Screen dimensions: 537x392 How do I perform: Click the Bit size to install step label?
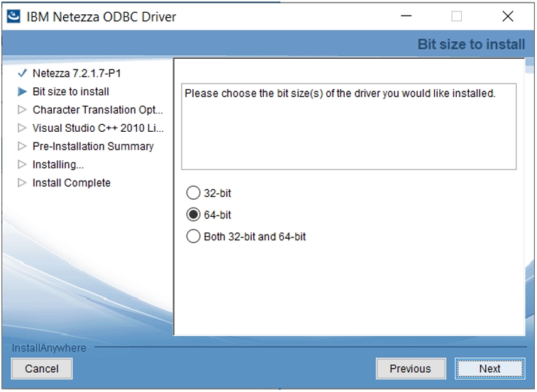point(71,91)
